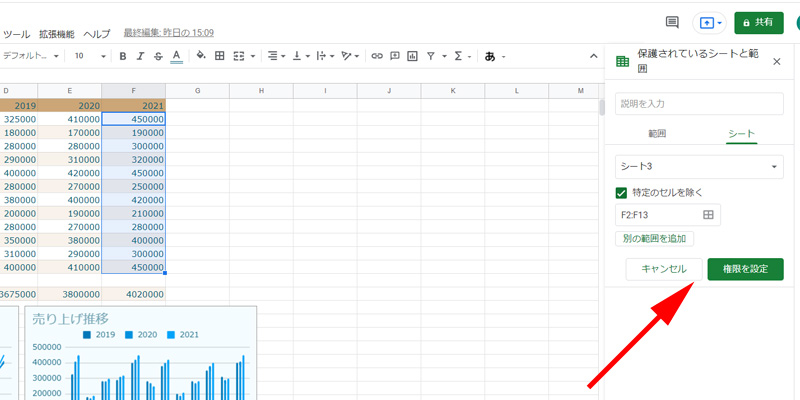The image size is (800, 400).
Task: Collapse the toolbar with up chevron
Action: click(593, 56)
